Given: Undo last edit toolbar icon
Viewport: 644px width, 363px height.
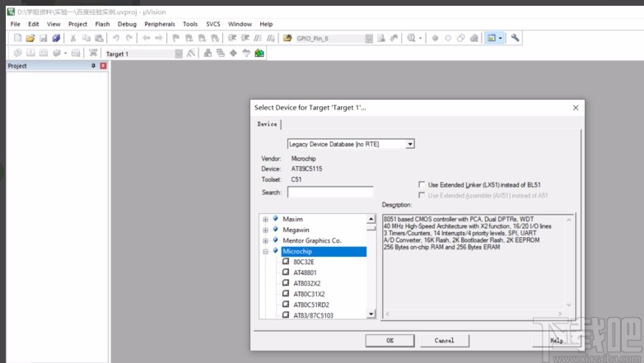Looking at the screenshot, I should click(x=116, y=38).
